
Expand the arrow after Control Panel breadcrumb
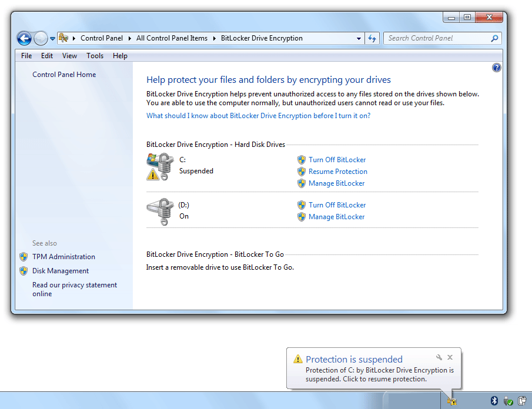pos(129,38)
